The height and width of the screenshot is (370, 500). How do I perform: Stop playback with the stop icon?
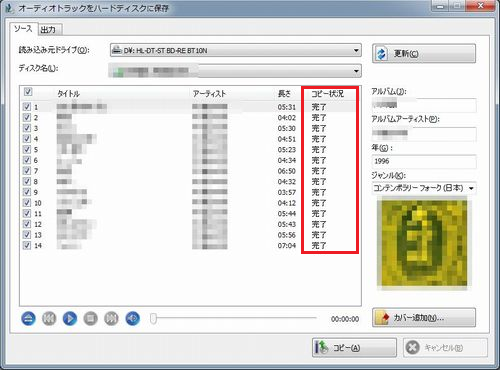click(90, 319)
